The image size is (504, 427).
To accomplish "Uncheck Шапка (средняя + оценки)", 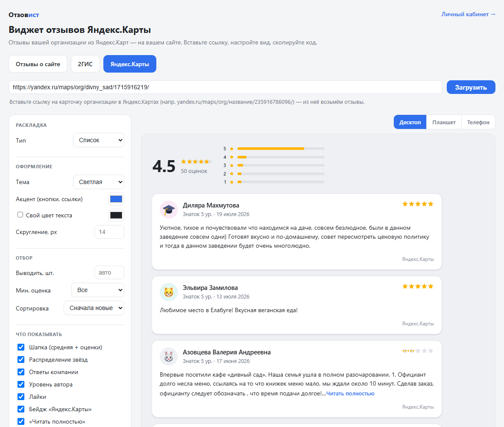I will click(x=21, y=347).
